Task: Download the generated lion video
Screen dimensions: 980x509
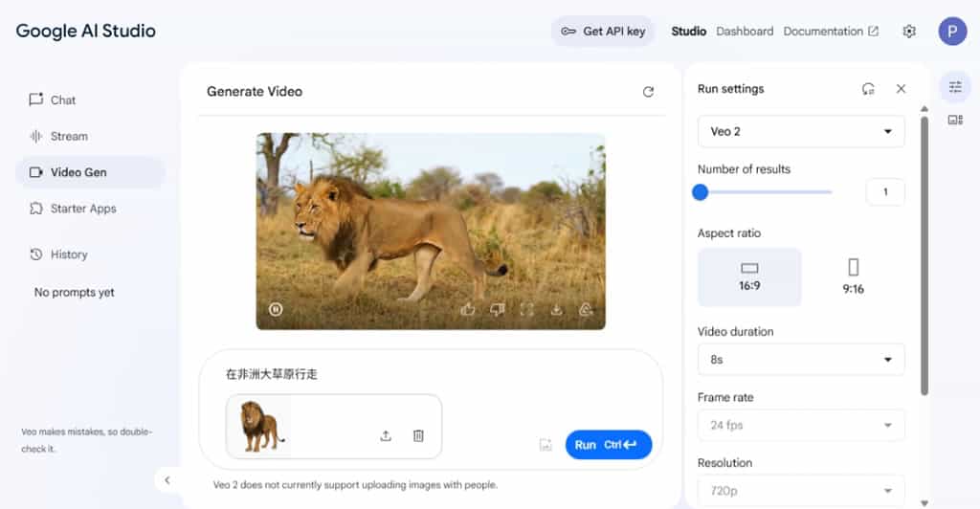Action: [x=556, y=309]
